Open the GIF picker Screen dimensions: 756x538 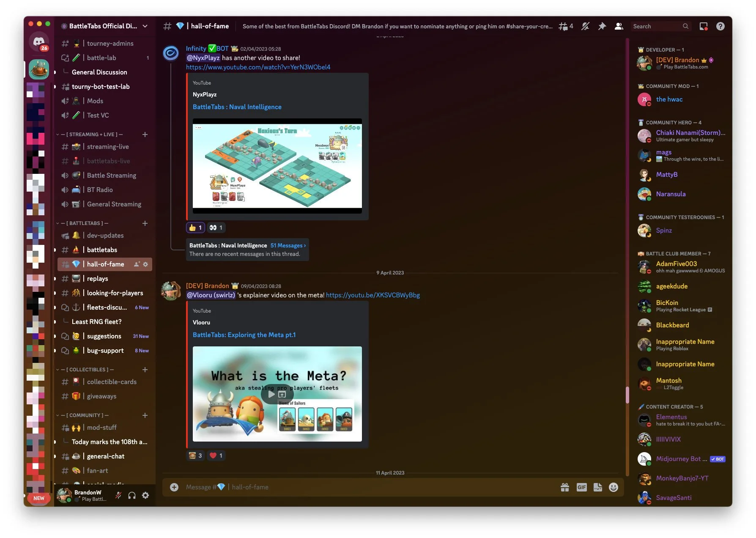581,487
